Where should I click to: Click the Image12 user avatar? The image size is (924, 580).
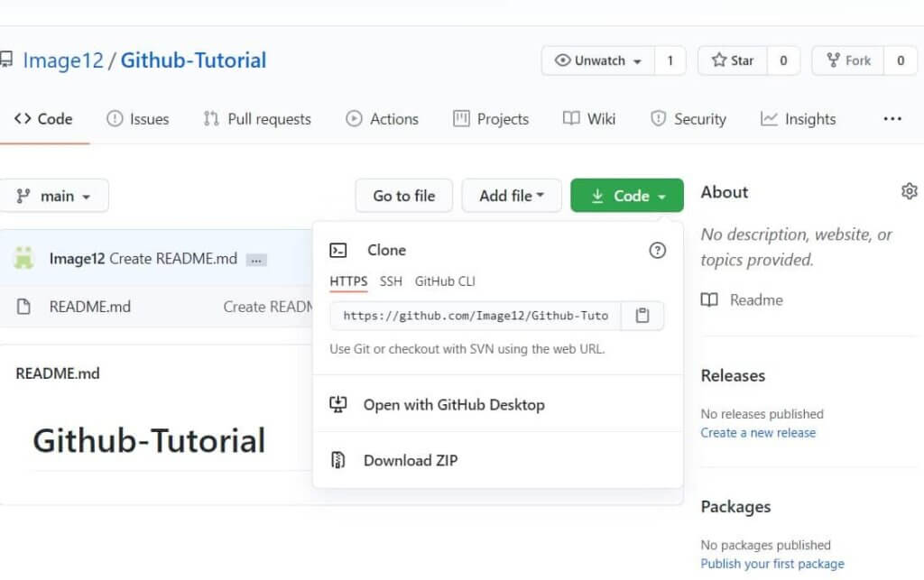click(x=23, y=259)
